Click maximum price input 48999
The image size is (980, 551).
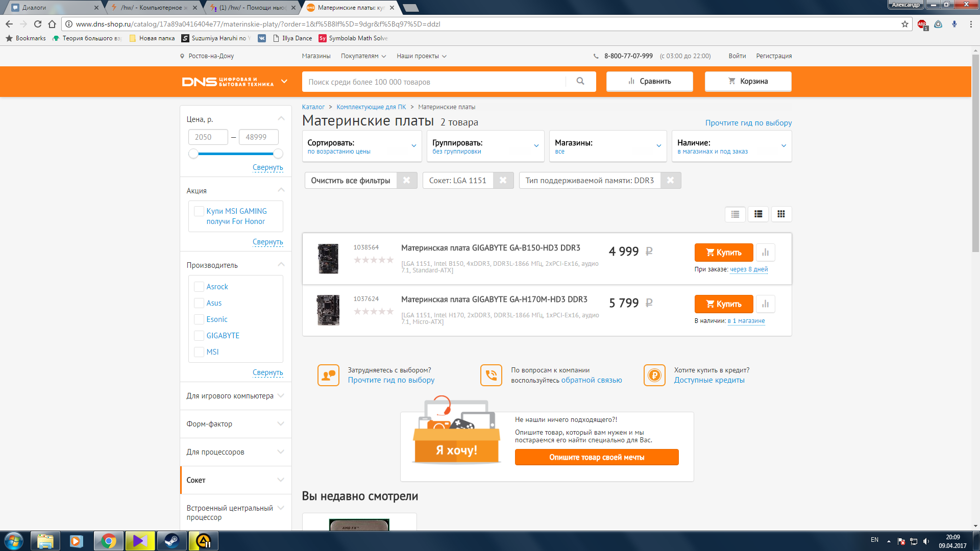tap(259, 137)
